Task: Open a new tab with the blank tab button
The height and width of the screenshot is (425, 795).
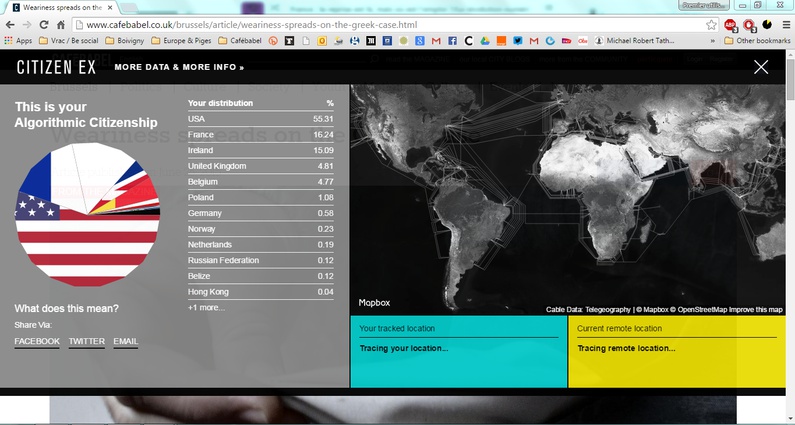Action: coord(130,8)
